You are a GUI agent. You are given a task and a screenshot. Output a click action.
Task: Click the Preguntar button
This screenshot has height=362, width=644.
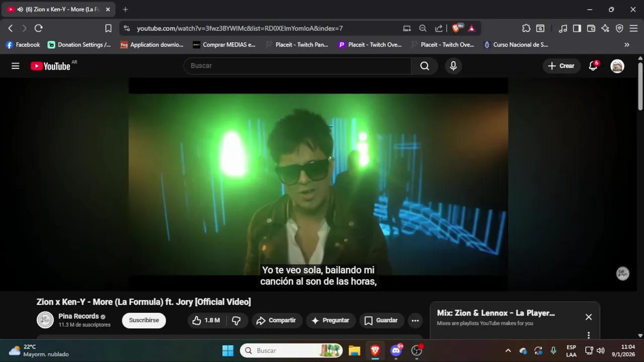[x=331, y=320]
